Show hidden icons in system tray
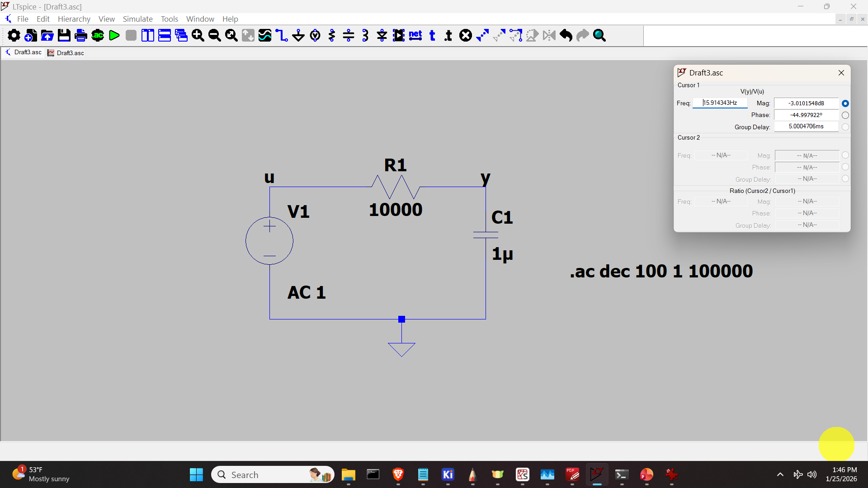 (x=780, y=474)
